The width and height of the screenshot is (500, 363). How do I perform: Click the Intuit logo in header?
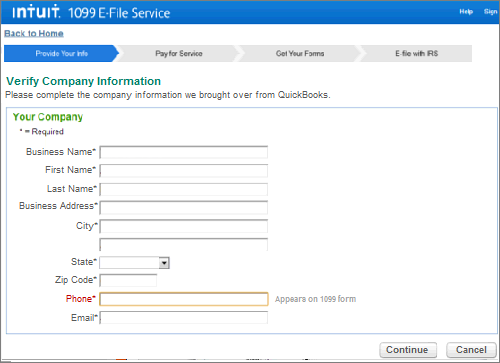36,12
